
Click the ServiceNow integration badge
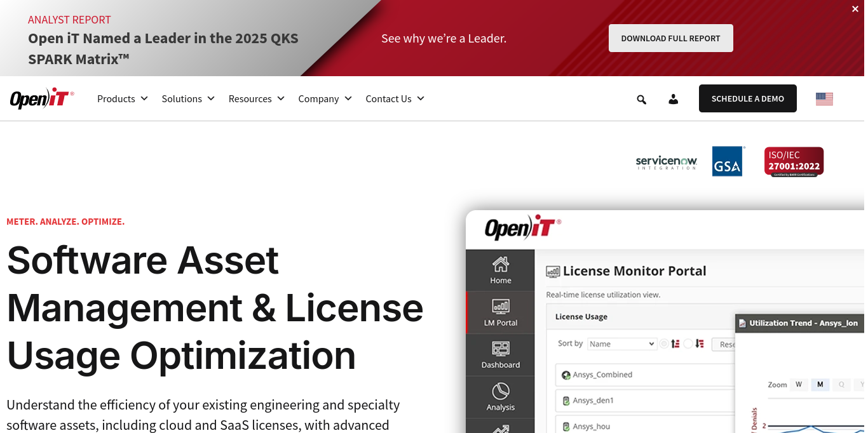point(666,163)
